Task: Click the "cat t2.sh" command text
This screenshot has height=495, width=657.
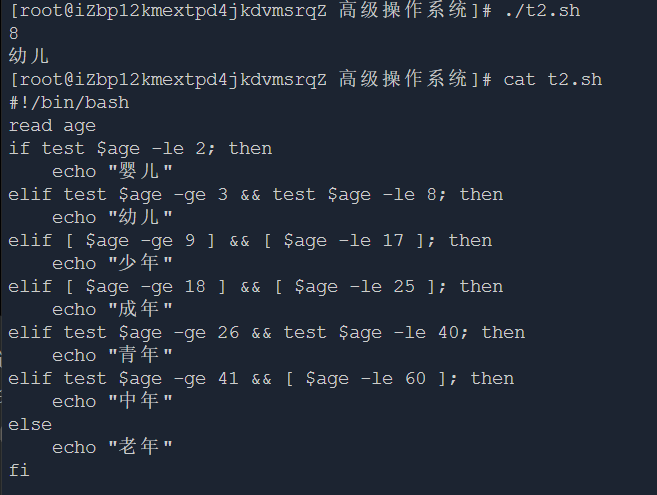Action: point(553,79)
